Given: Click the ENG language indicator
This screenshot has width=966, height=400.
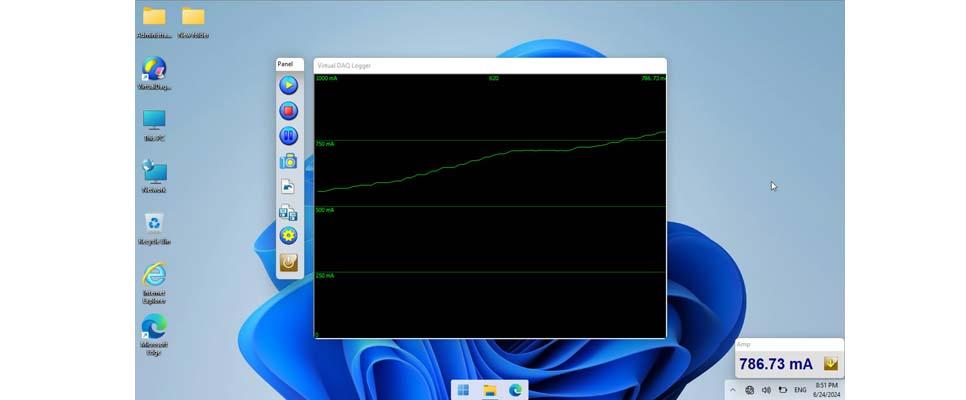Looking at the screenshot, I should (800, 390).
